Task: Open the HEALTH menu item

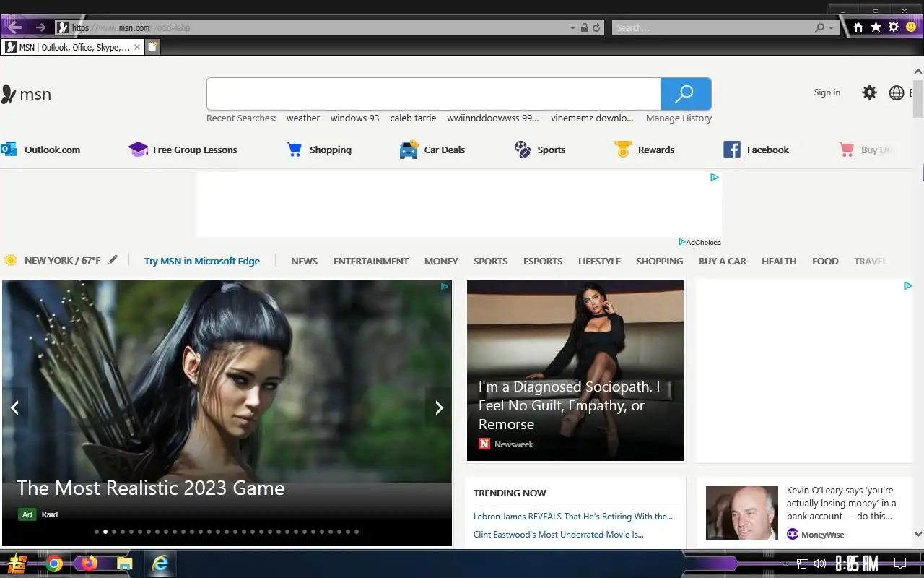Action: [779, 261]
